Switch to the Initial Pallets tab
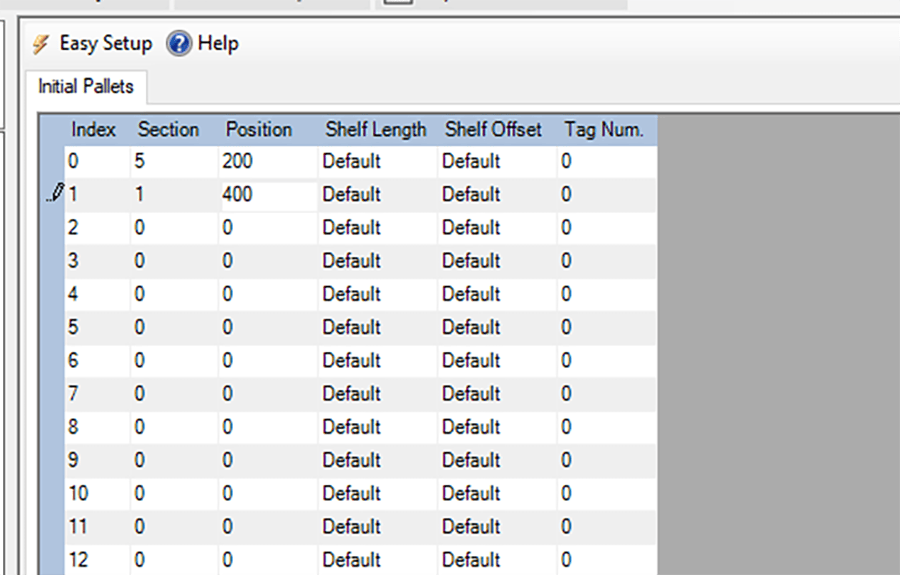Viewport: 900px width, 575px height. (x=86, y=87)
